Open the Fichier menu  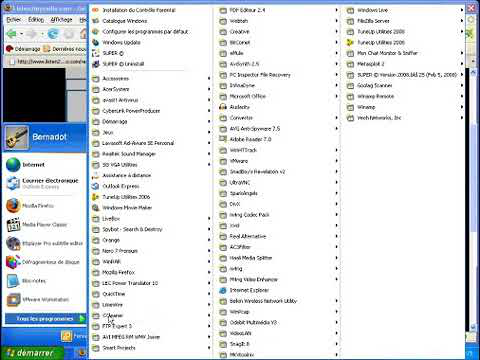coord(14,20)
